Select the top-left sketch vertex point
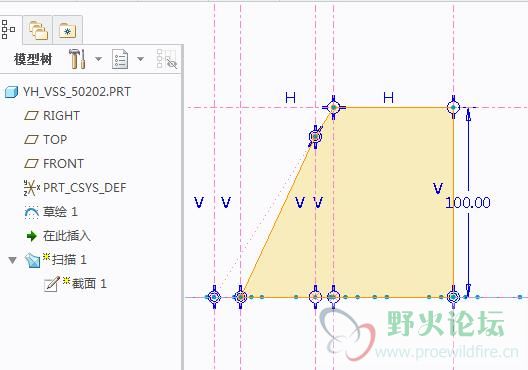This screenshot has width=528, height=370. click(x=333, y=107)
